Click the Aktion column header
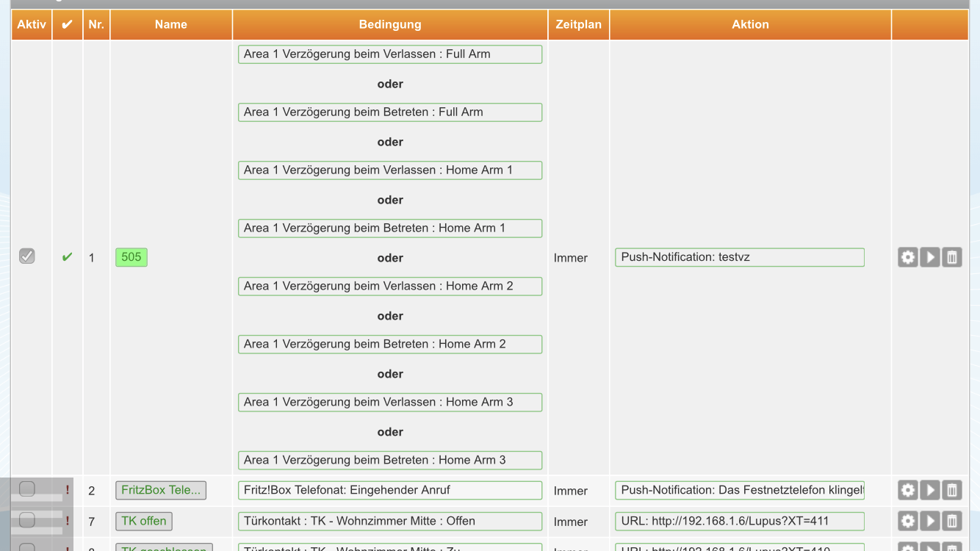Screen dimensions: 980x551 pyautogui.click(x=750, y=24)
